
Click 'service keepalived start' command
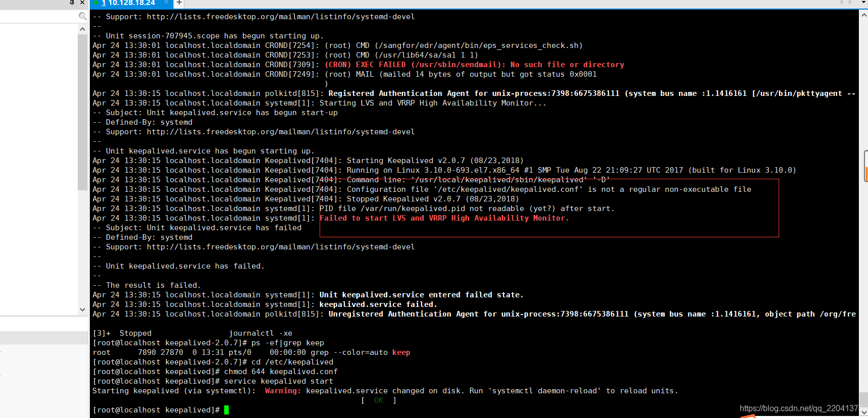279,381
